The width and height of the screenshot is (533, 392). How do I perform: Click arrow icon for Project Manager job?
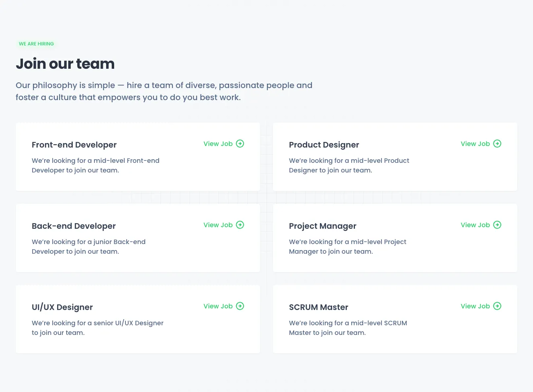[497, 225]
